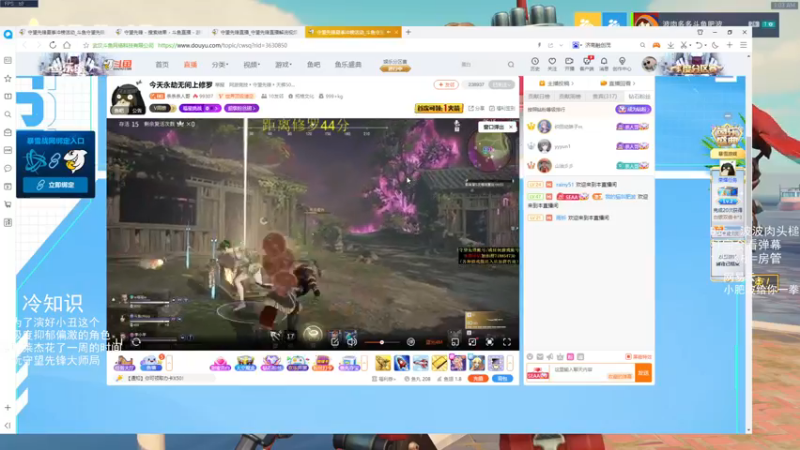
Task: Click the blue 立即绑定 bind button
Action: (x=55, y=185)
